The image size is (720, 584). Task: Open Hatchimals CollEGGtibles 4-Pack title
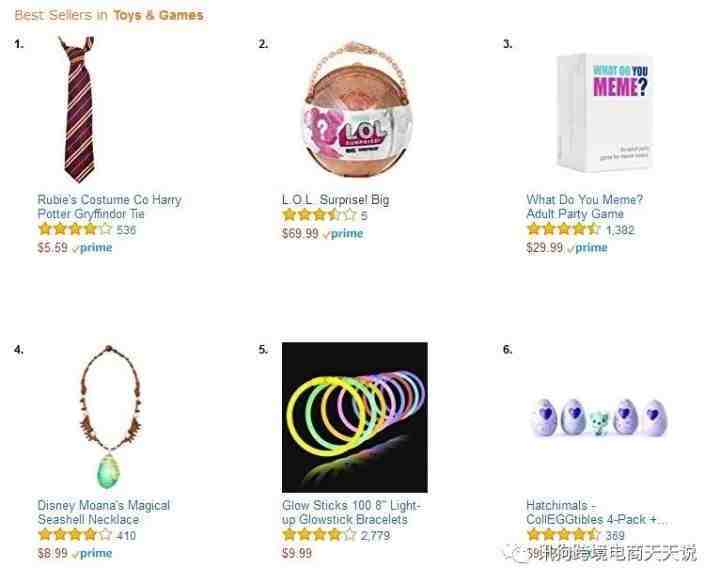pos(596,512)
